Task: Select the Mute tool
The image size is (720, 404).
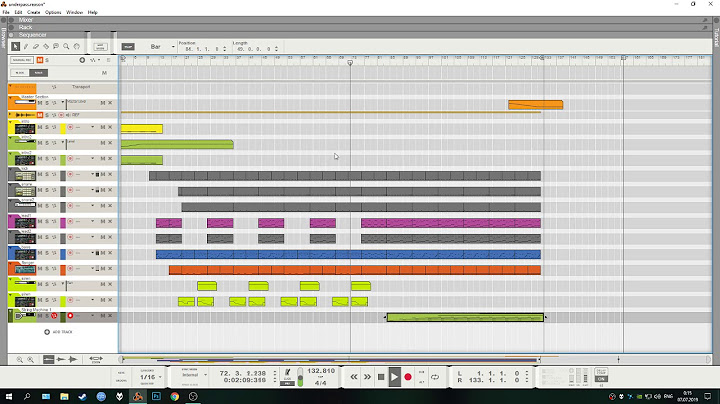Action: (x=56, y=46)
